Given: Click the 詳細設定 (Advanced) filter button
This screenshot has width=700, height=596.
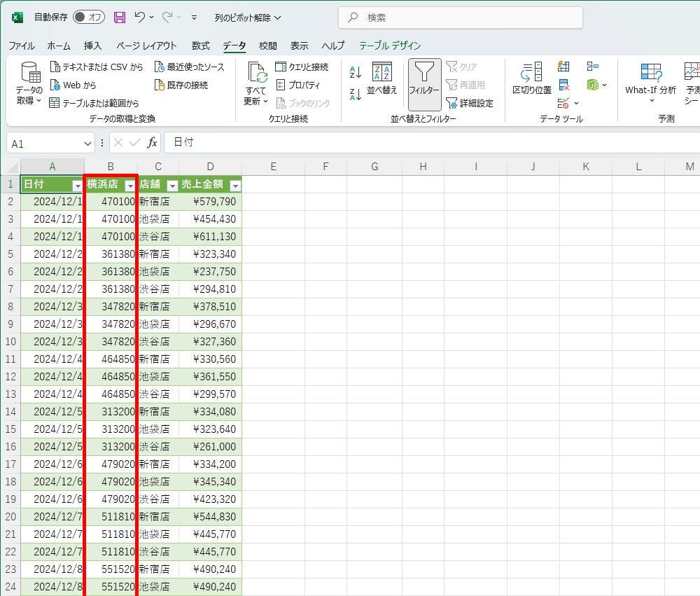Looking at the screenshot, I should click(x=470, y=103).
